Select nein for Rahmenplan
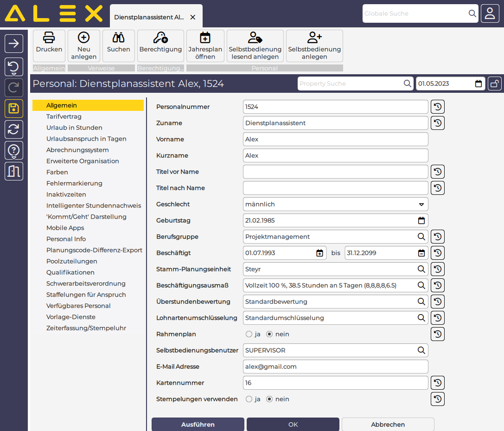 pyautogui.click(x=269, y=334)
